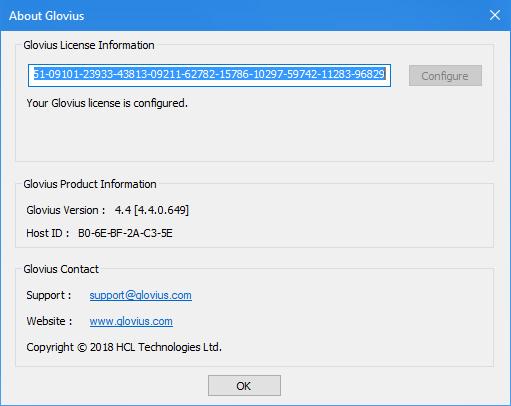Click the 'Support :' label
Image resolution: width=511 pixels, height=406 pixels.
pos(49,295)
